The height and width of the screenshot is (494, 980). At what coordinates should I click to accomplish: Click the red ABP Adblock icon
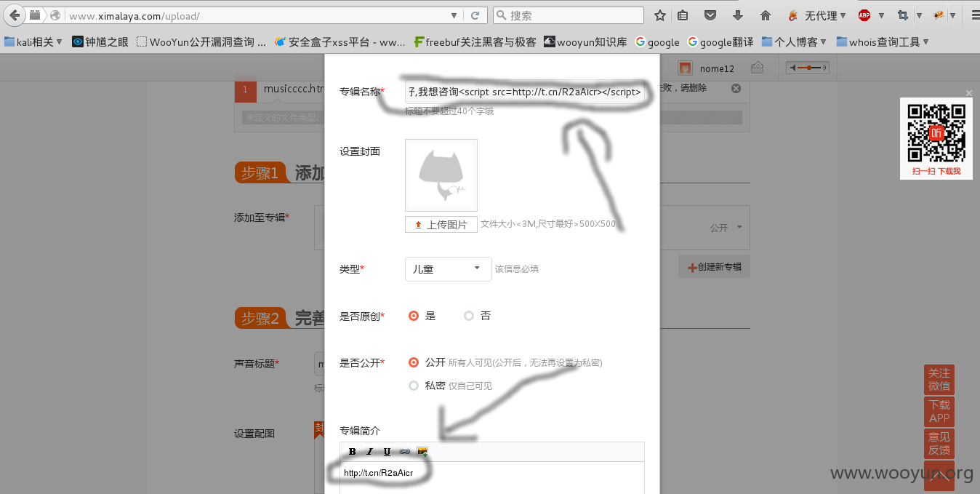coord(864,15)
